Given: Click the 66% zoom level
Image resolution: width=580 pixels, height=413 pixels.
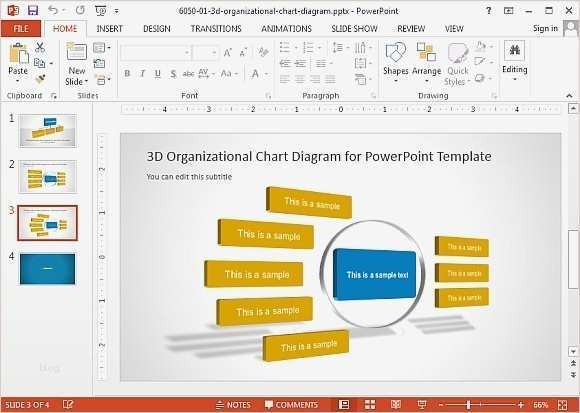Looking at the screenshot, I should [540, 405].
